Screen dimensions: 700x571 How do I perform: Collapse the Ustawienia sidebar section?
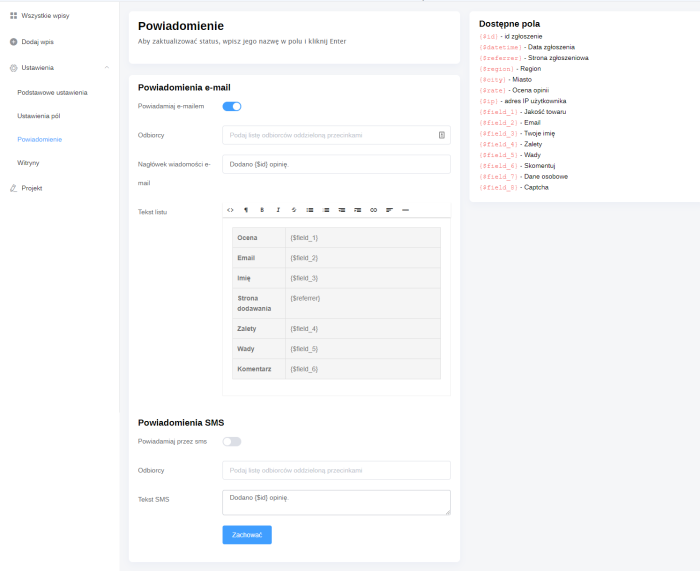coord(106,68)
